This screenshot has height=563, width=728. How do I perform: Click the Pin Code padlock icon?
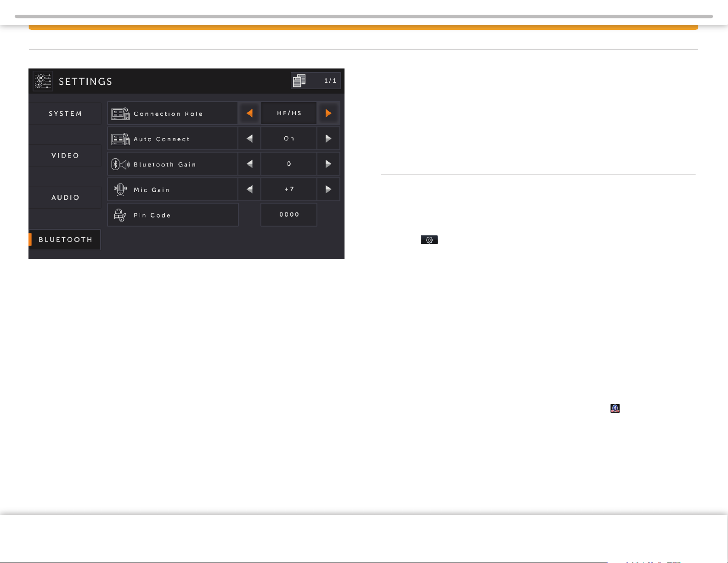pos(120,215)
